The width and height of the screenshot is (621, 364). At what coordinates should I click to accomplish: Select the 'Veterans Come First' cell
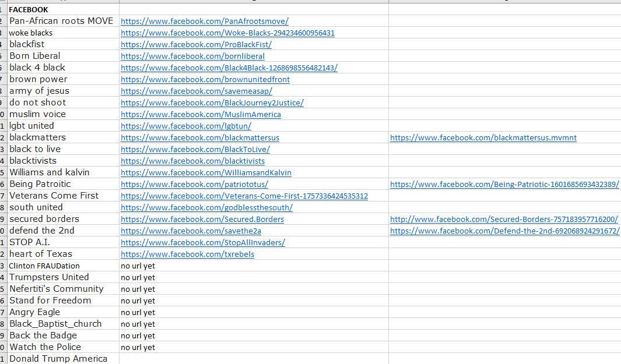63,196
